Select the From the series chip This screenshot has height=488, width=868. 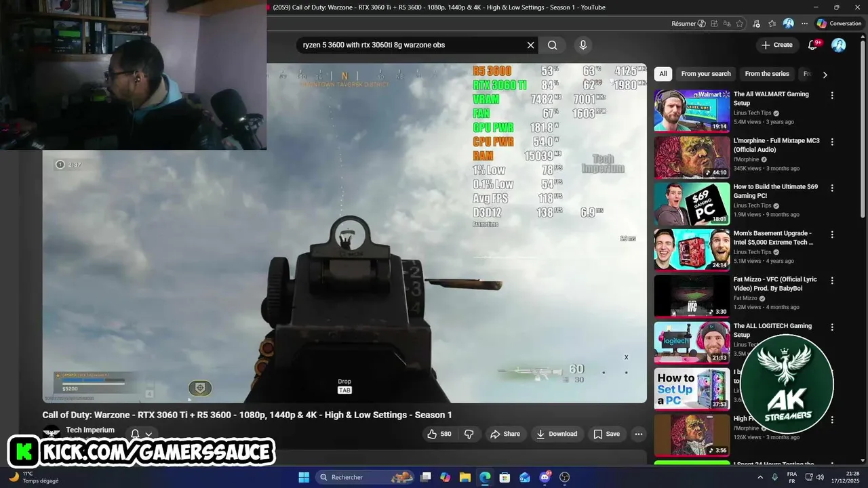click(767, 74)
